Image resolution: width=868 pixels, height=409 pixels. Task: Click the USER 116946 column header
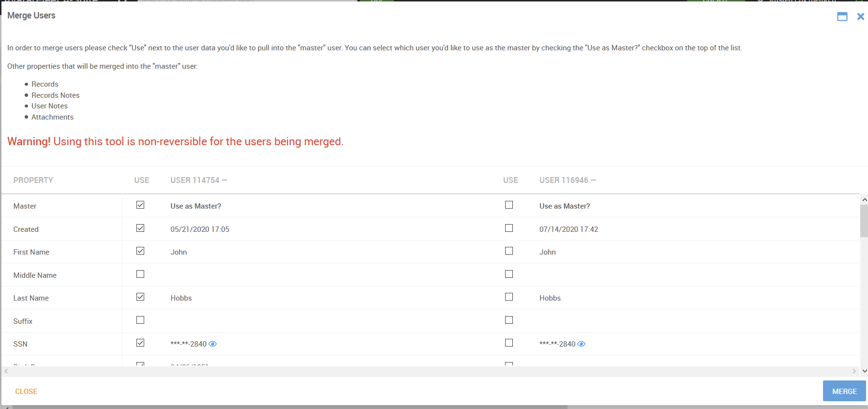point(568,180)
